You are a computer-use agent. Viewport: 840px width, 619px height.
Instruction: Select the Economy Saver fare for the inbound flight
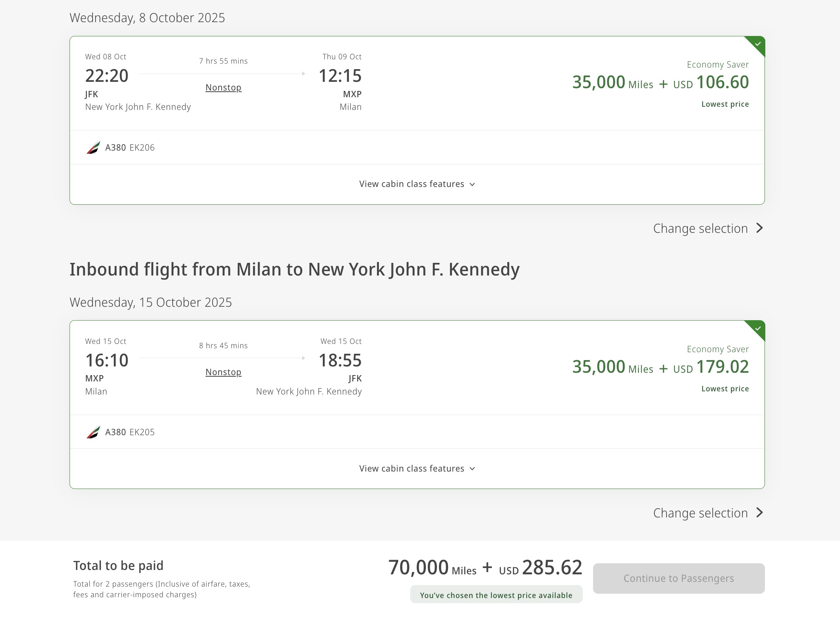click(660, 367)
